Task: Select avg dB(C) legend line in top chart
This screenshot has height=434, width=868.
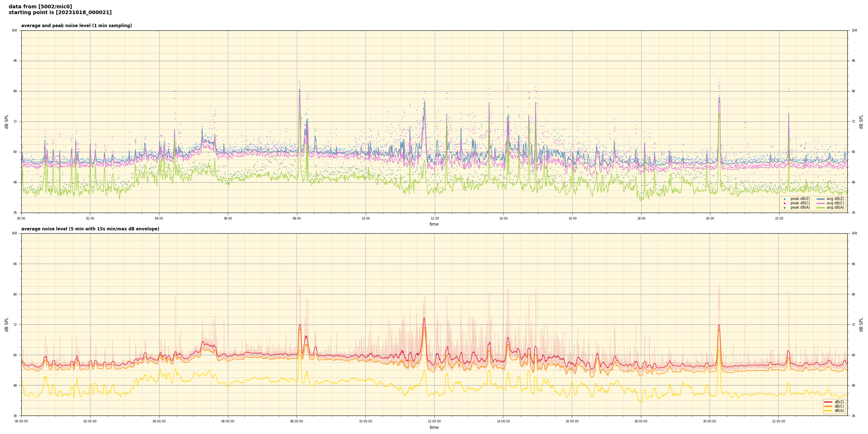Action: coord(821,203)
